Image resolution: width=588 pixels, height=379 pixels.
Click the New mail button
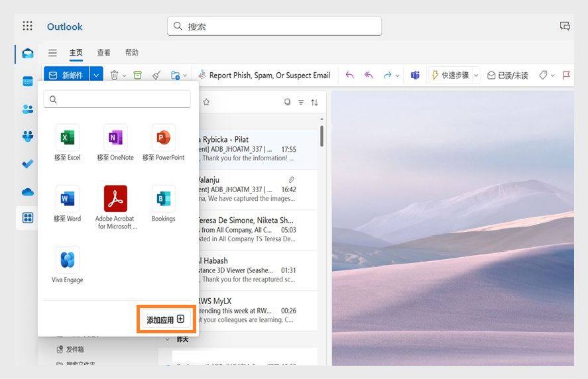(x=66, y=76)
